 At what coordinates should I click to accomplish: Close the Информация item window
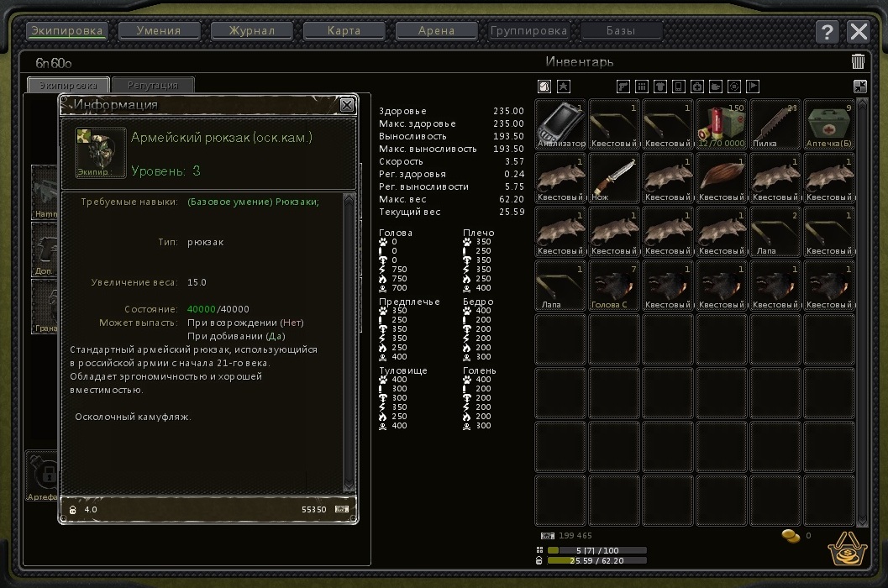(347, 104)
